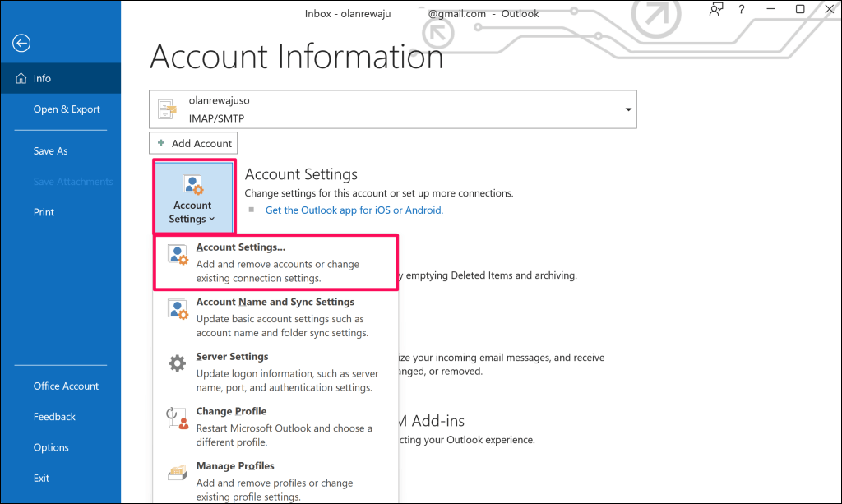The height and width of the screenshot is (504, 842).
Task: Click the Server Settings gear icon
Action: (x=177, y=363)
